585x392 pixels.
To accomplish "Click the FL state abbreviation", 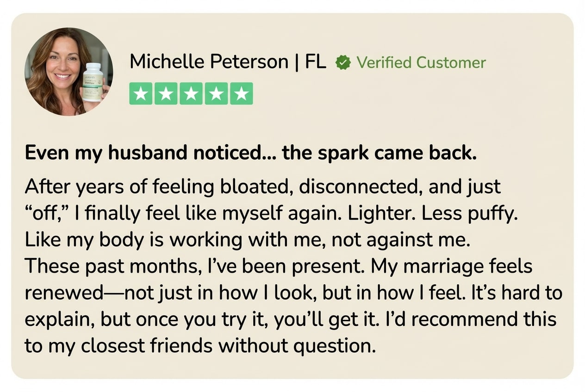I will click(315, 61).
